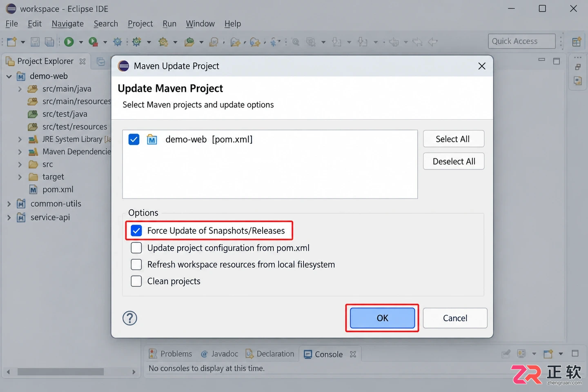Click the Deselect All button
The height and width of the screenshot is (392, 588).
click(454, 161)
